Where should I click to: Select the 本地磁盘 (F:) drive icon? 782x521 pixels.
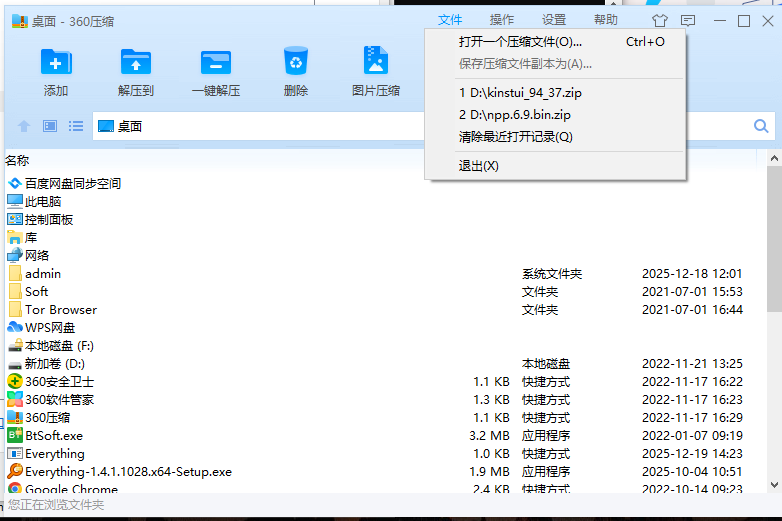[15, 346]
